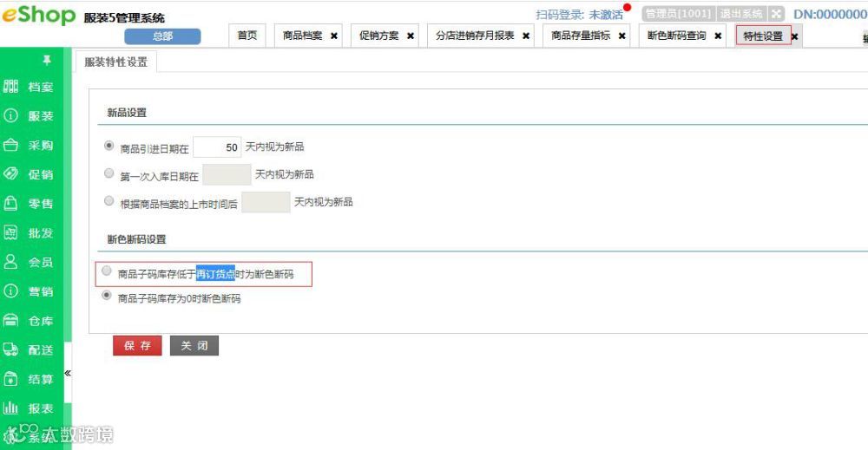Close the 商品存量指标 tab

tap(622, 36)
